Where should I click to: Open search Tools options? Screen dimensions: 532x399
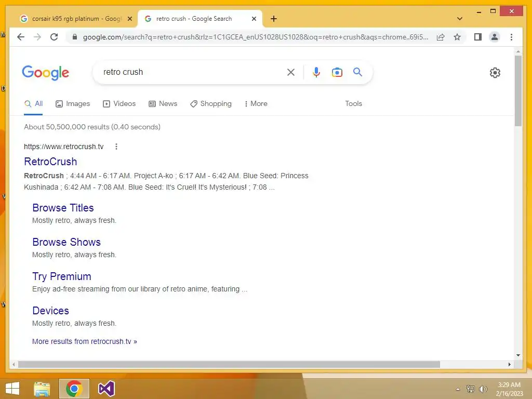coord(353,103)
